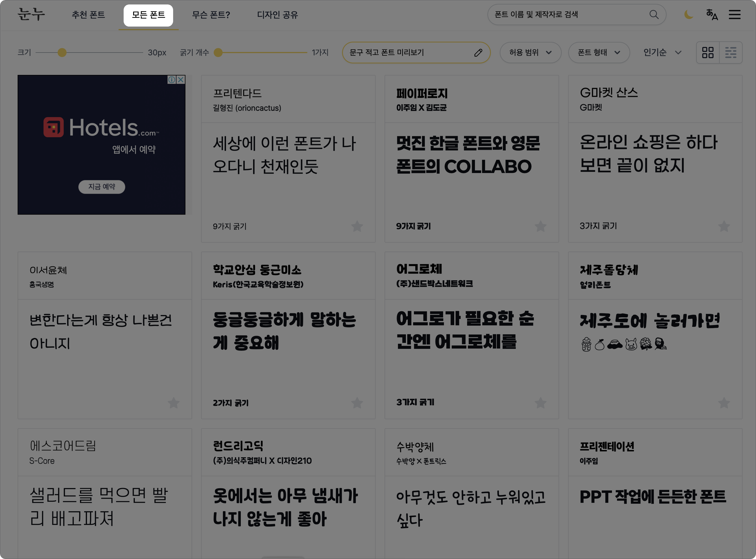Open the 어그로체 font title
This screenshot has height=559, width=756.
(x=419, y=269)
